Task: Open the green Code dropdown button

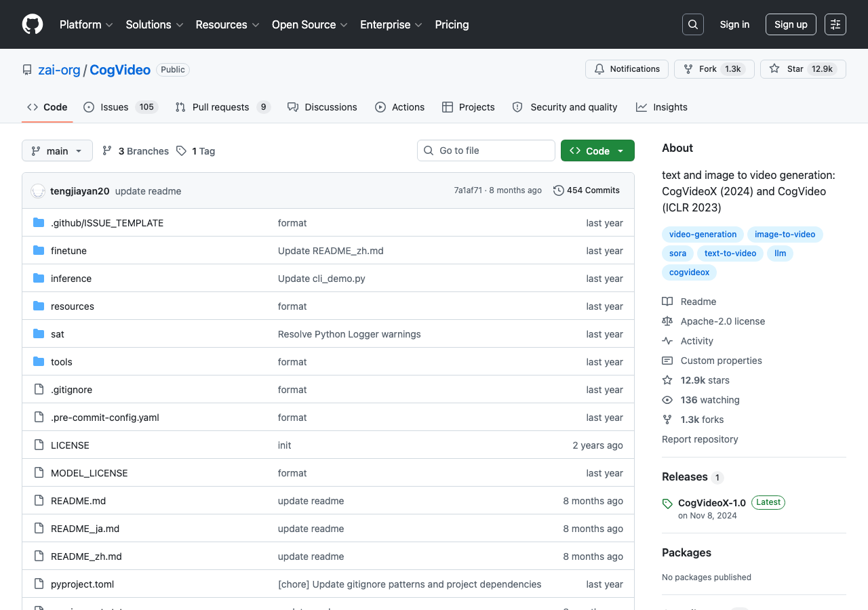Action: click(x=597, y=150)
